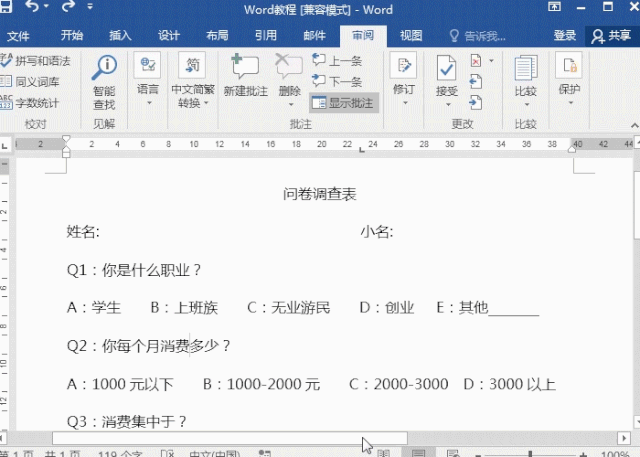
Task: Expand the 接受 dropdown arrow
Action: click(448, 104)
